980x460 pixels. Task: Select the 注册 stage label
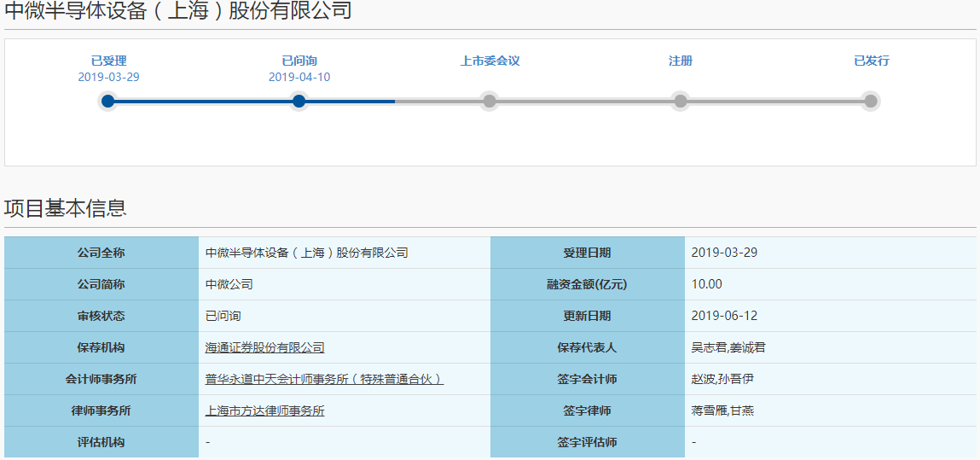pos(681,61)
